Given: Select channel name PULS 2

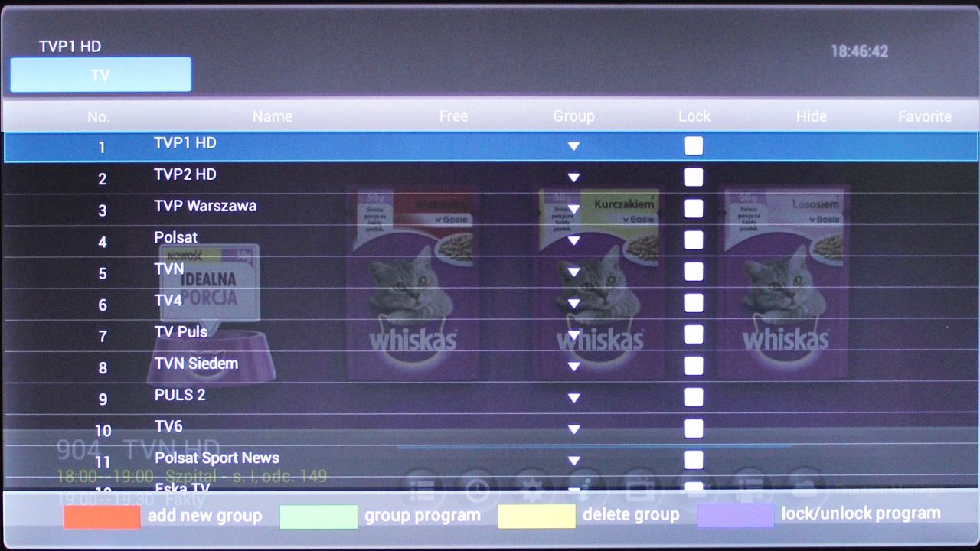Looking at the screenshot, I should pos(180,395).
